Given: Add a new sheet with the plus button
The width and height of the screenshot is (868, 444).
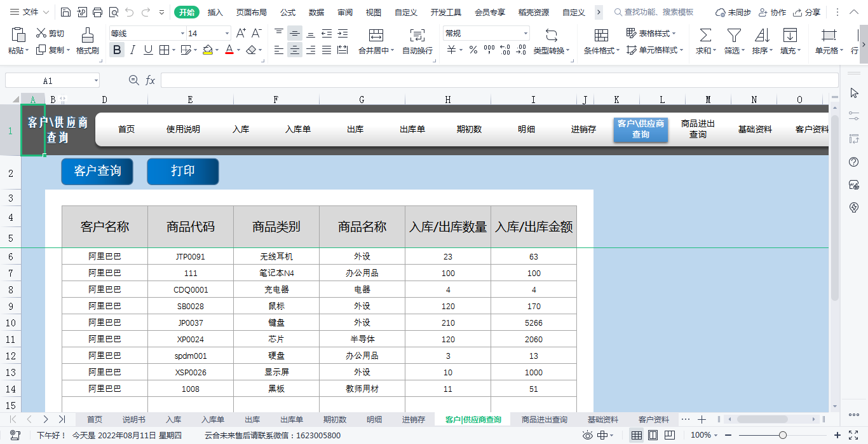Looking at the screenshot, I should pos(702,419).
